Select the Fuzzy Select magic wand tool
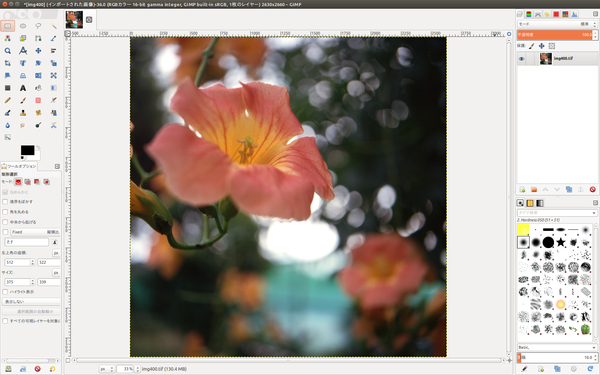Viewport: 600px width, 375px height. [54, 26]
